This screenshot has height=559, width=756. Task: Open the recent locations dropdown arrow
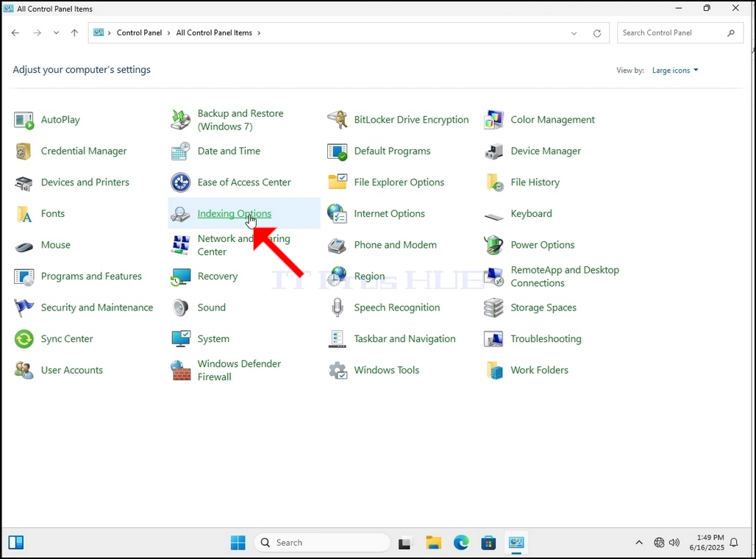point(57,33)
